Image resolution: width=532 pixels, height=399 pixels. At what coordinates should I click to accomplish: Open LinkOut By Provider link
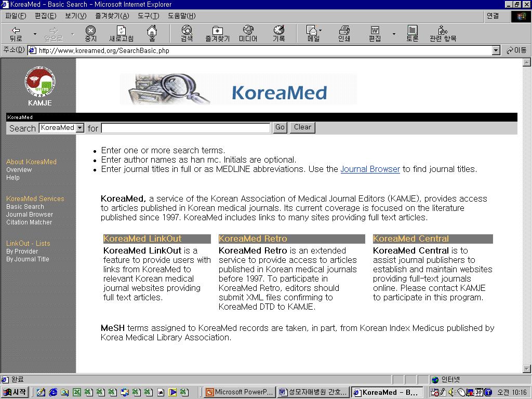22,251
